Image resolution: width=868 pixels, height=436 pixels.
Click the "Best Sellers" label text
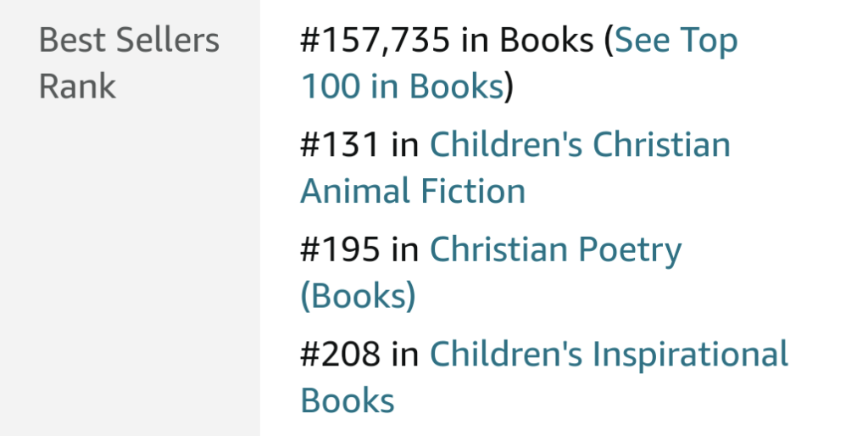[x=129, y=41]
